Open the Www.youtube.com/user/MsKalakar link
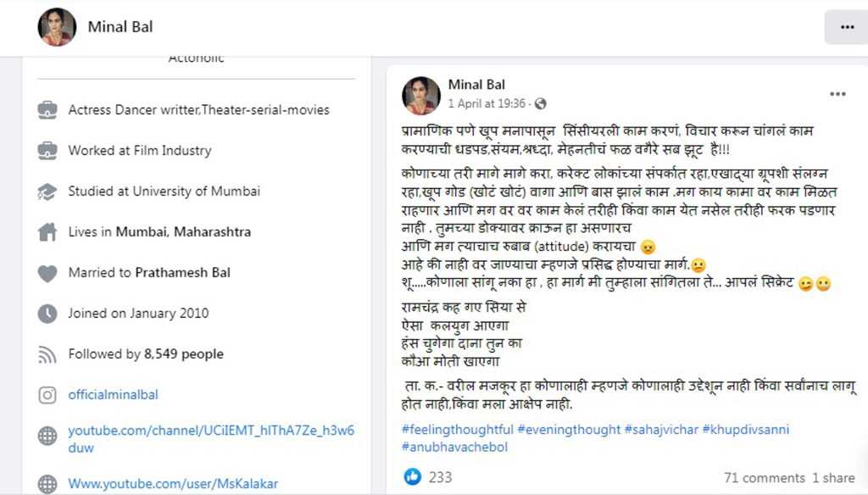 (173, 483)
